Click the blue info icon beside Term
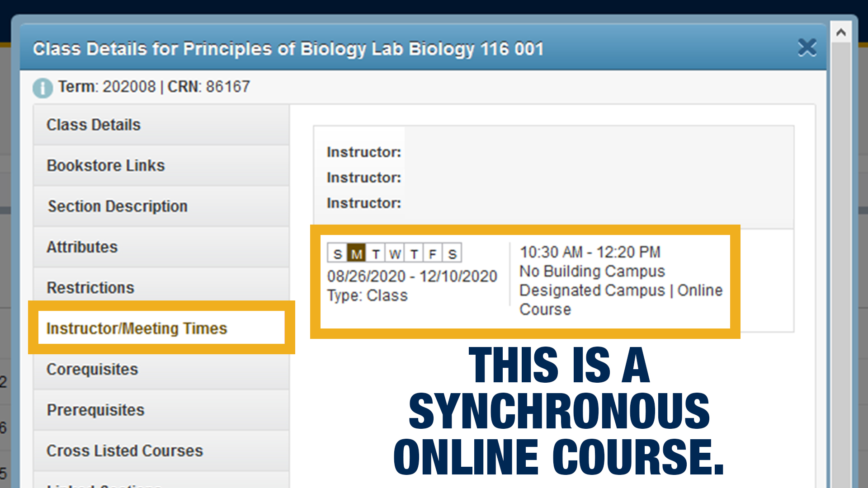868x488 pixels. 42,87
